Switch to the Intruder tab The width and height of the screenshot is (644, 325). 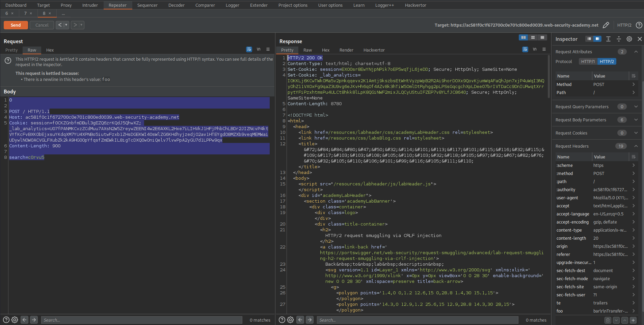[90, 5]
